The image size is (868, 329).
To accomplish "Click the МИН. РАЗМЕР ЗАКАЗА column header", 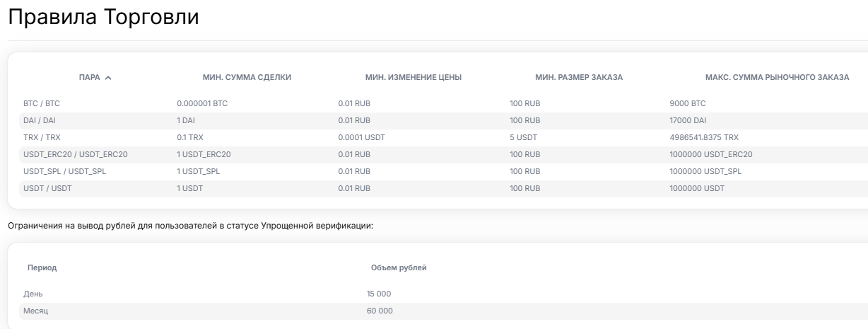I will click(x=578, y=77).
